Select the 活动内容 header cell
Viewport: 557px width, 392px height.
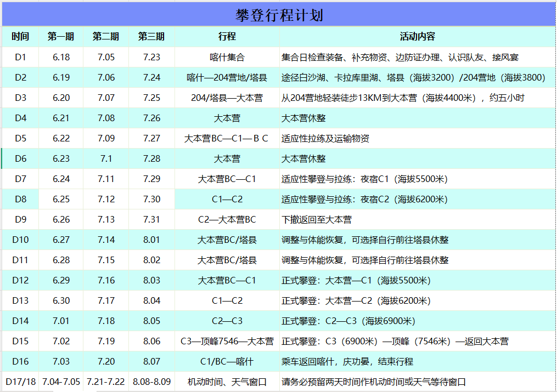point(417,37)
